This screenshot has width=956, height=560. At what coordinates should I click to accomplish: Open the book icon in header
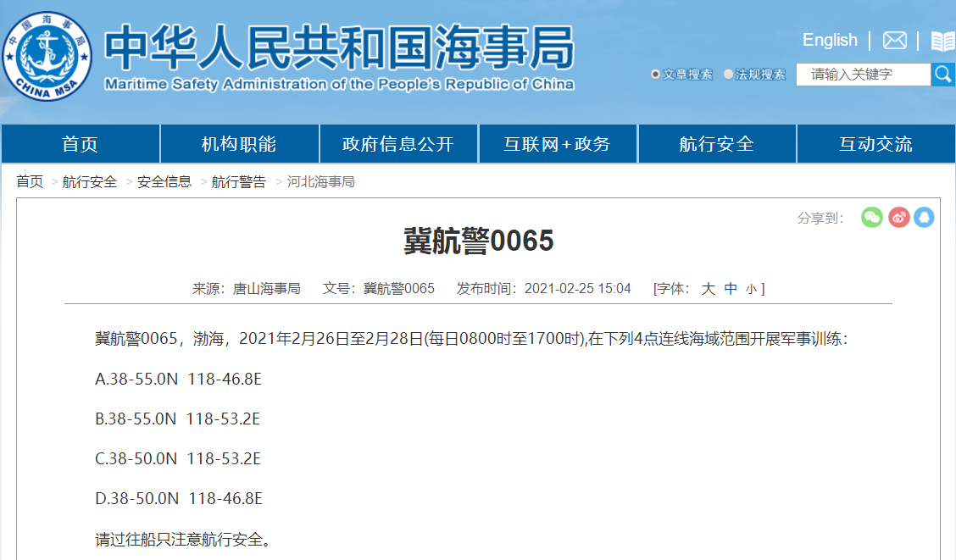click(x=943, y=41)
